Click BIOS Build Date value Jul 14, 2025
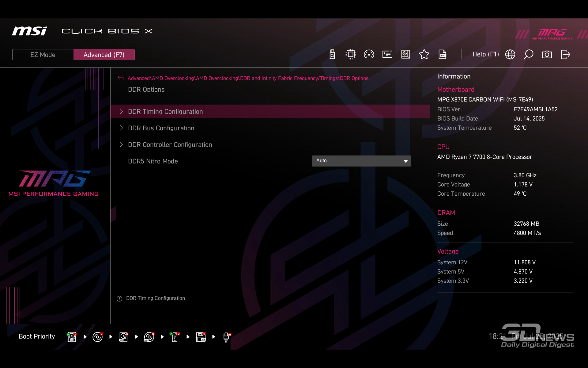This screenshot has height=368, width=588. 529,118
